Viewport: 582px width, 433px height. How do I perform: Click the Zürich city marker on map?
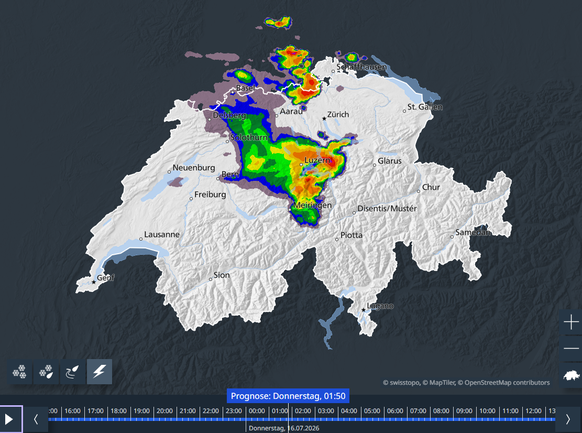tap(324, 119)
